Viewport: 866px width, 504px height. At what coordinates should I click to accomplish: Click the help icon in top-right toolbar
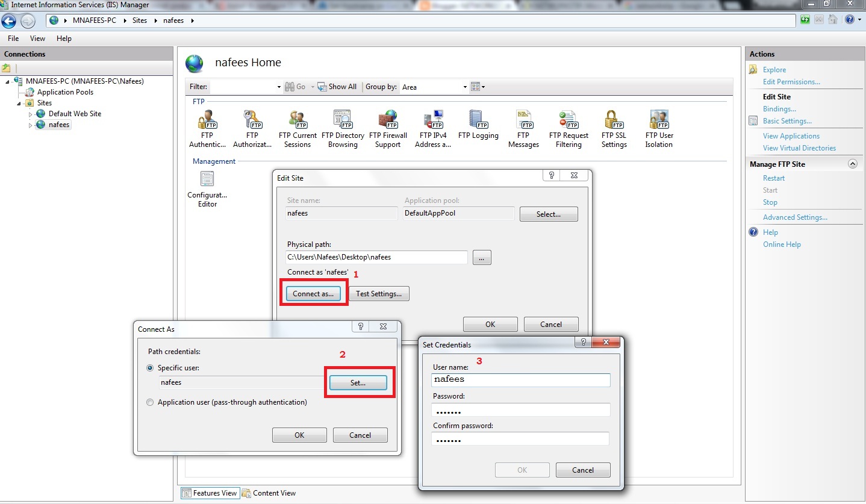849,20
